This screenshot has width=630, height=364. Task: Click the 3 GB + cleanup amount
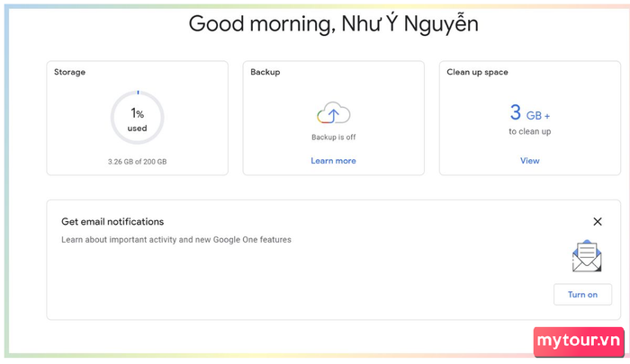[x=529, y=112]
